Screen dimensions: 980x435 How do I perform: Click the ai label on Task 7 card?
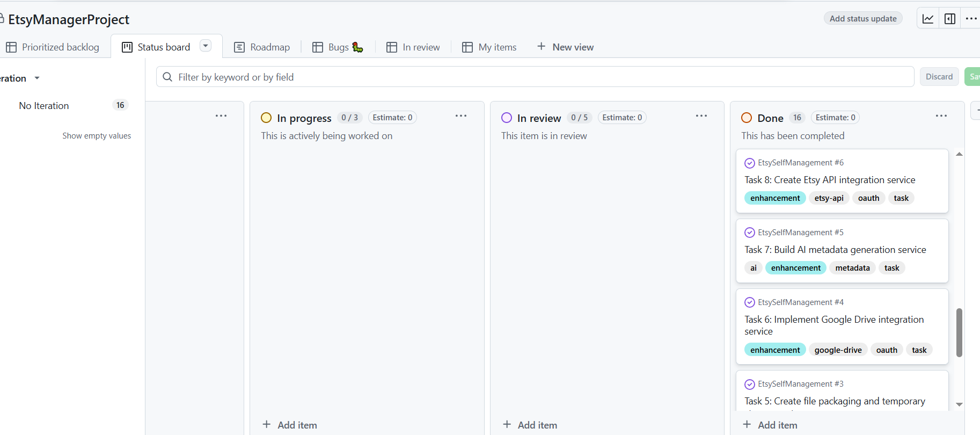(x=754, y=268)
